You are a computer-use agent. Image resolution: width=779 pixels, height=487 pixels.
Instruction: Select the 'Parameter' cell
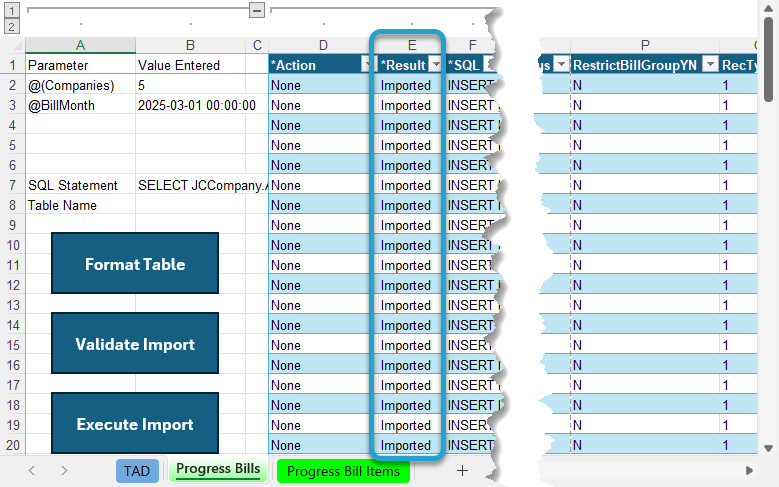tap(80, 65)
